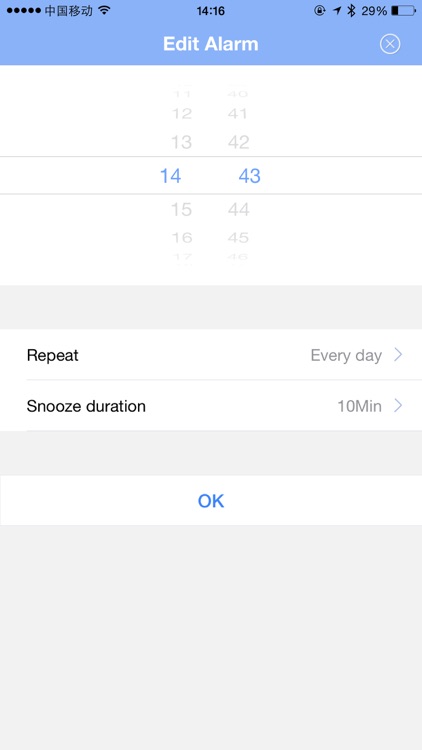
Task: Select hour 15 in the picker
Action: point(181,209)
